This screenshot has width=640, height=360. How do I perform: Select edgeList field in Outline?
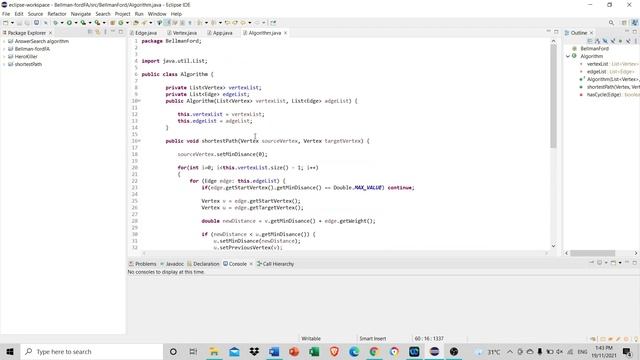pos(596,72)
